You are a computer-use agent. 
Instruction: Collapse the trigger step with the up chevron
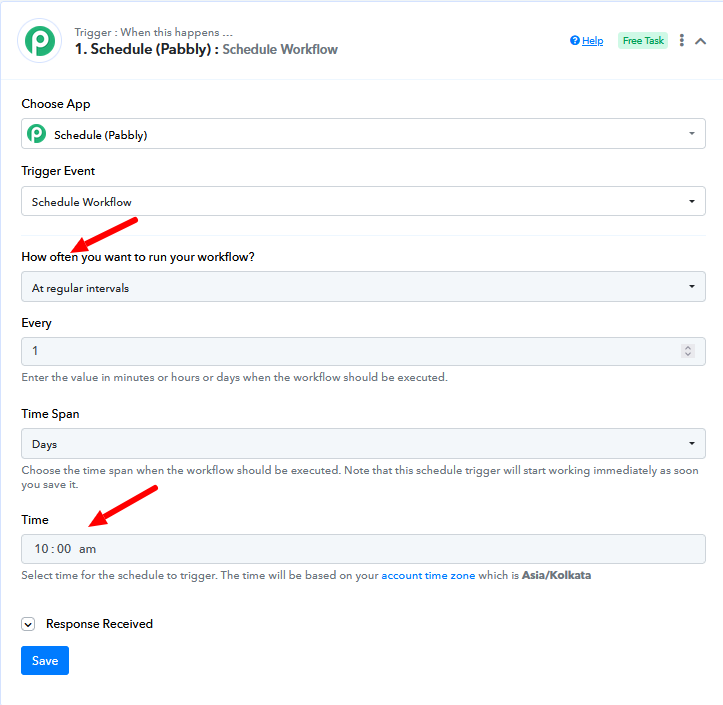(700, 41)
